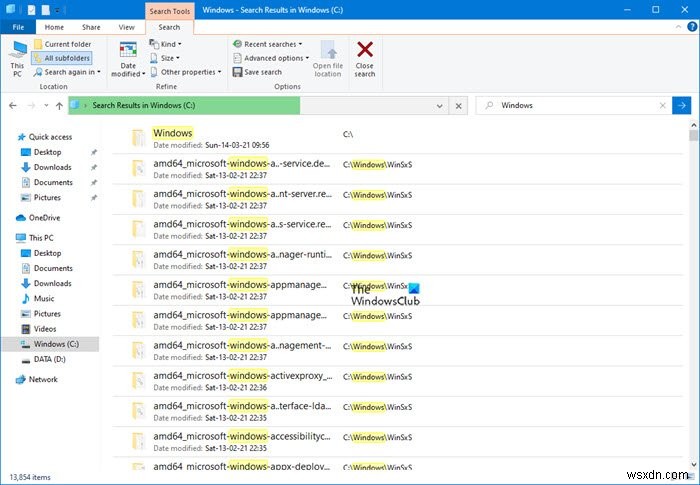Click the Close search red X icon
Screen dimensions: 700x485
[x=365, y=50]
